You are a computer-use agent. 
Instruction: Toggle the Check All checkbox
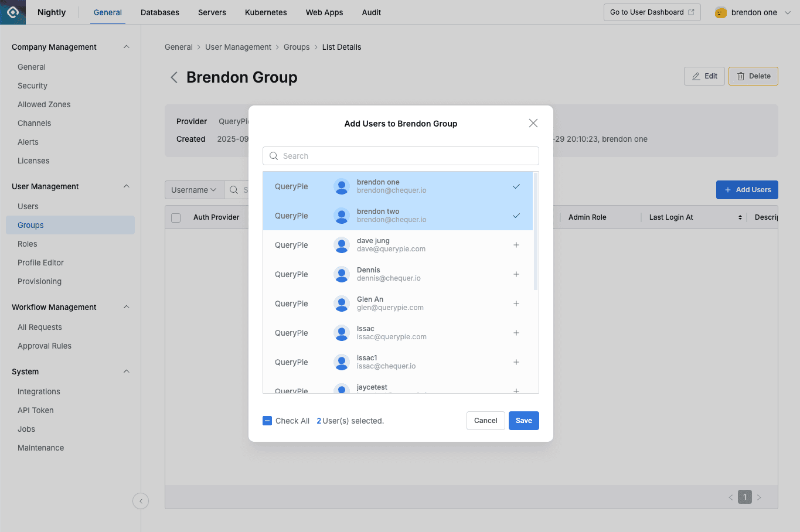click(x=267, y=421)
